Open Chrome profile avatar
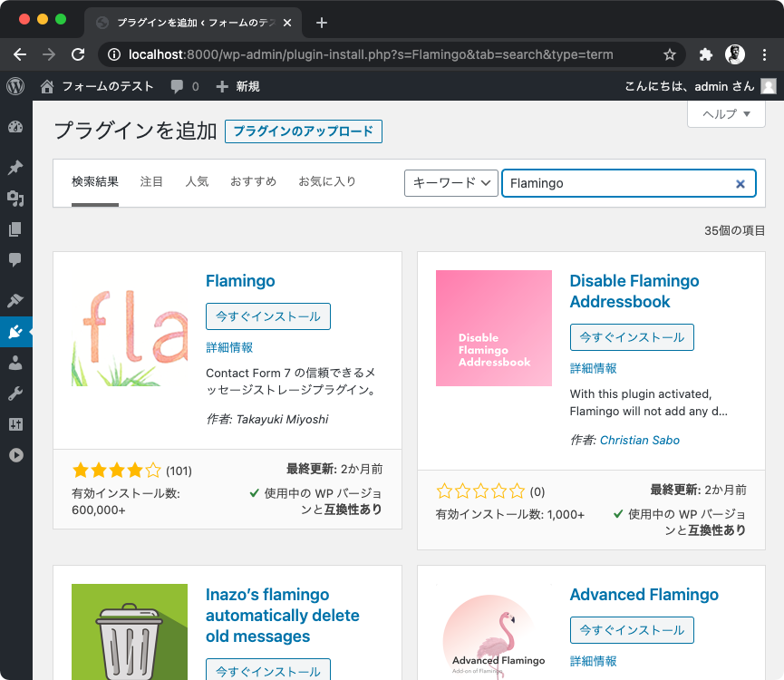 (x=735, y=54)
